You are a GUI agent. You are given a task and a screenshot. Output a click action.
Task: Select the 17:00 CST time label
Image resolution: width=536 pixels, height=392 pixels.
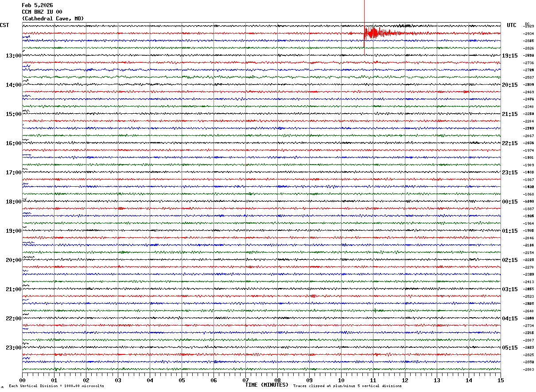click(14, 173)
